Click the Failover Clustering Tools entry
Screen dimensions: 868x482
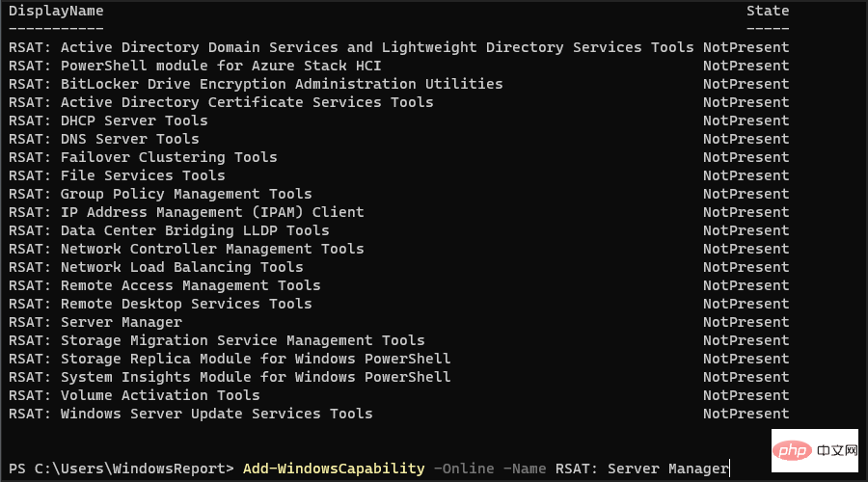(143, 157)
